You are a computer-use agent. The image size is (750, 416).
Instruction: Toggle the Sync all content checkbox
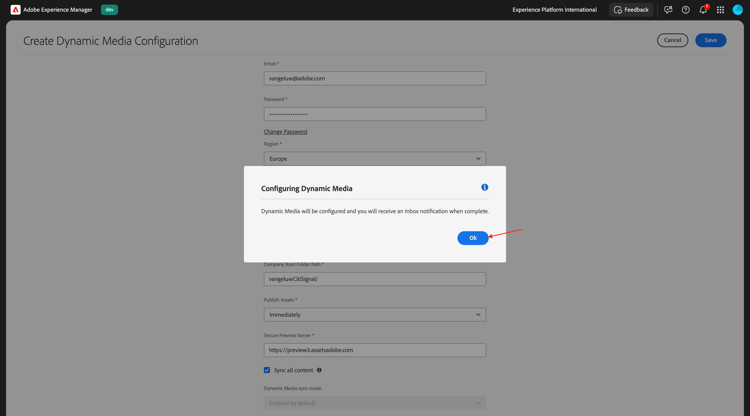(267, 370)
